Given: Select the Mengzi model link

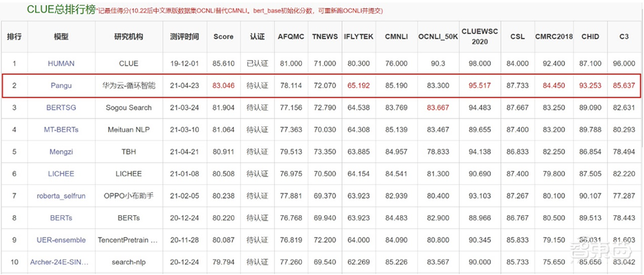Looking at the screenshot, I should 61,152.
